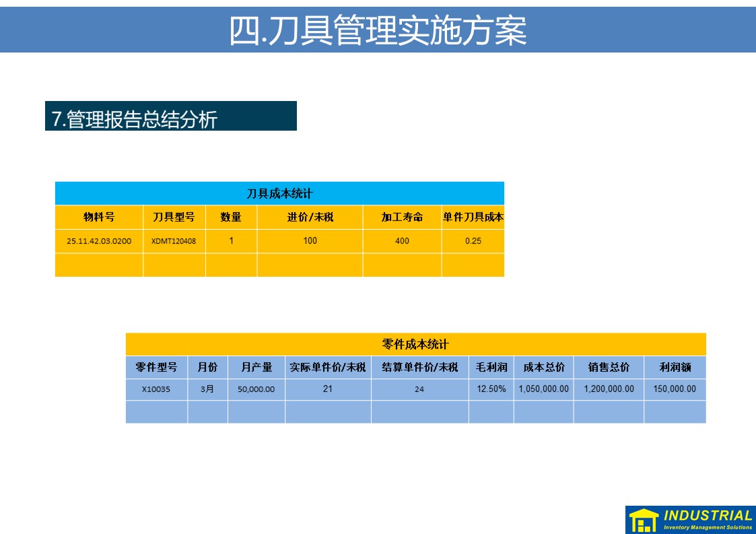Select the 零件型号 column header

click(156, 368)
